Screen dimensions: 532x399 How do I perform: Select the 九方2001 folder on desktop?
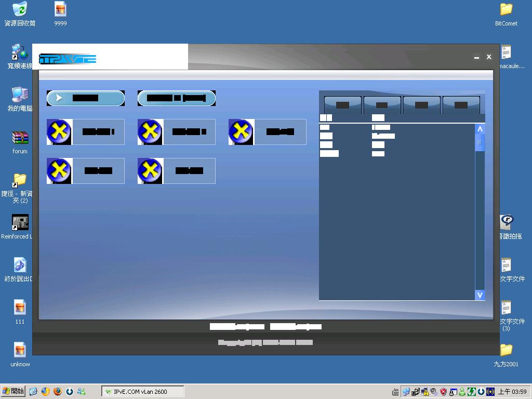coord(506,355)
